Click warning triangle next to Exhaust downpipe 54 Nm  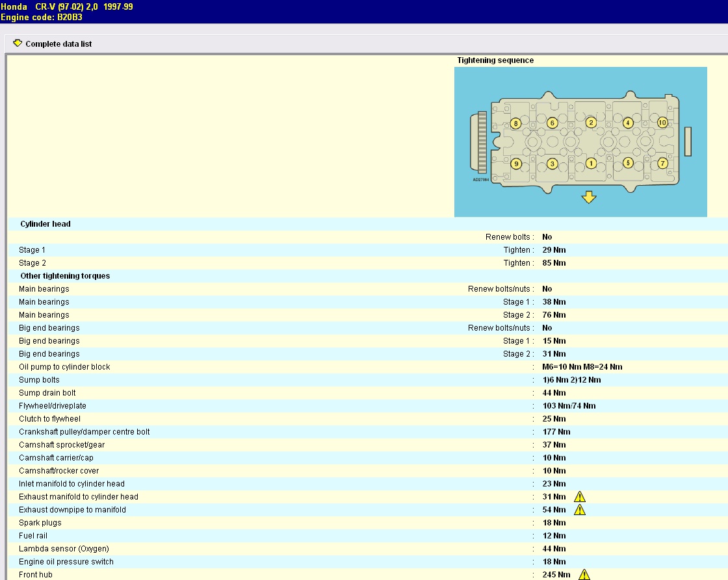coord(580,510)
